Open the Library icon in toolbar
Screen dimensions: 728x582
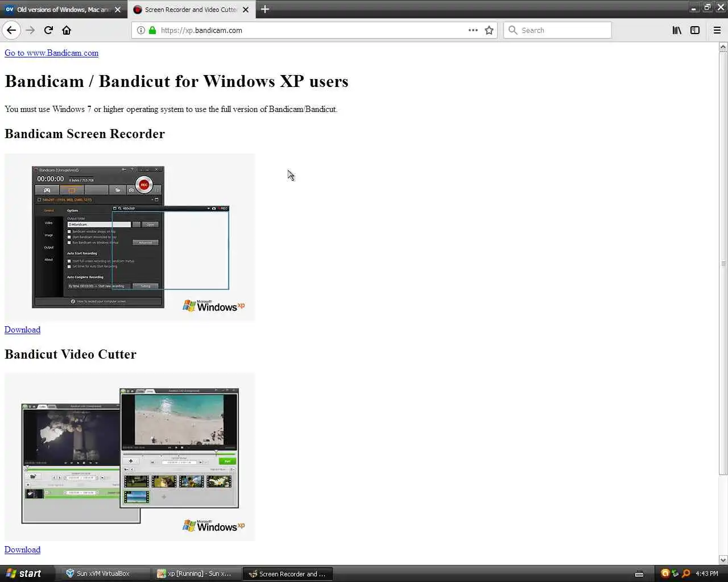(677, 30)
